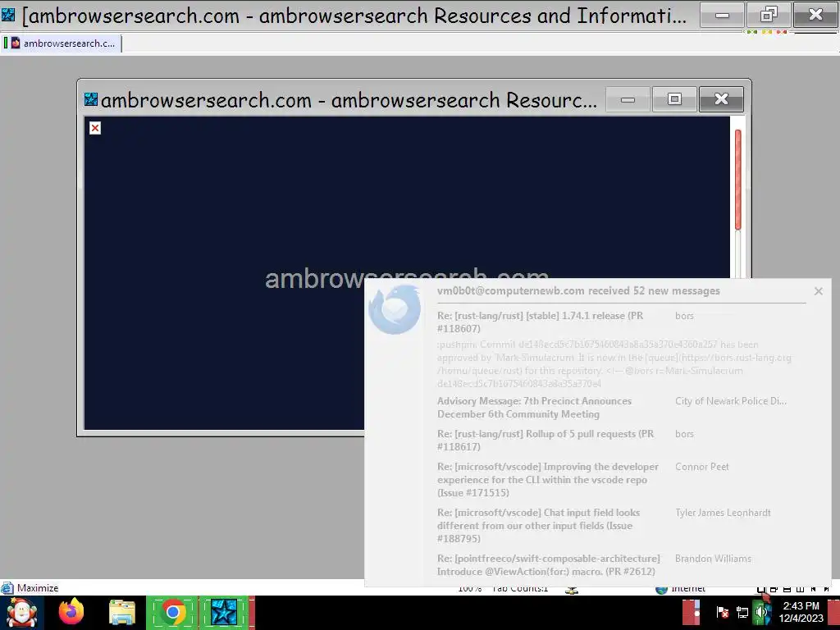Viewport: 840px width, 630px height.
Task: Click the outer browser window title icon
Action: (8, 15)
